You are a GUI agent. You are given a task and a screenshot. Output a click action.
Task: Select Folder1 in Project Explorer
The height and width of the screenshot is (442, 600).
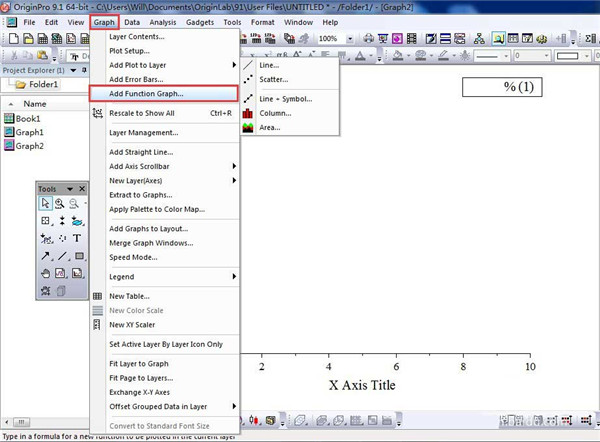42,85
